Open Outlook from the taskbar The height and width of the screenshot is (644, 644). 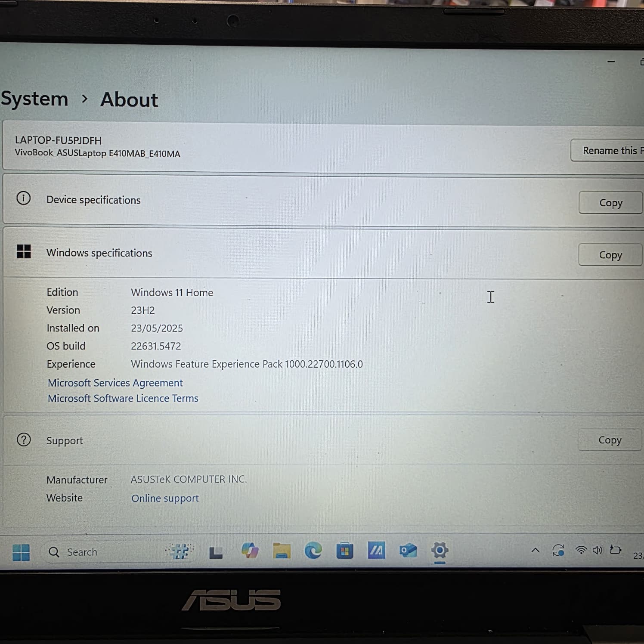point(408,550)
